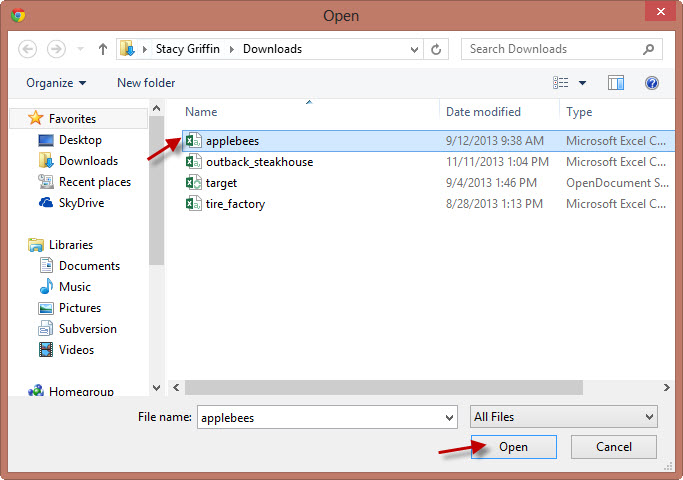Click the search magnifier icon
683x480 pixels.
click(649, 49)
